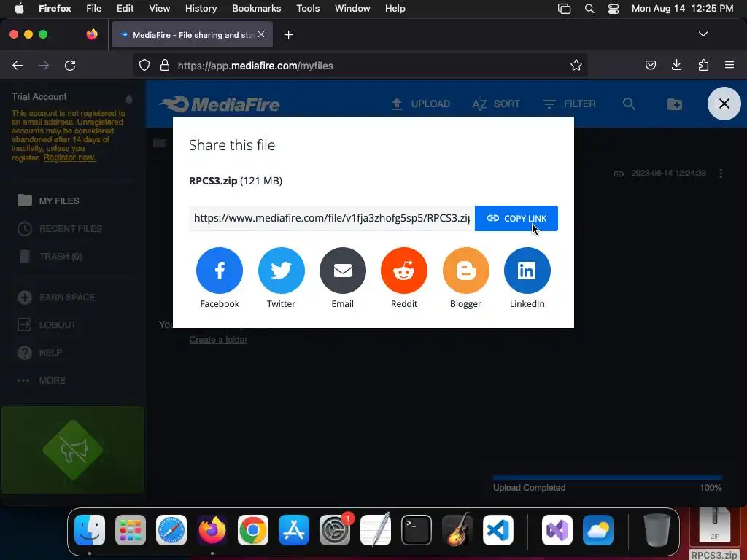The width and height of the screenshot is (747, 560).
Task: Click the MediaFire search magnifier icon
Action: click(629, 104)
